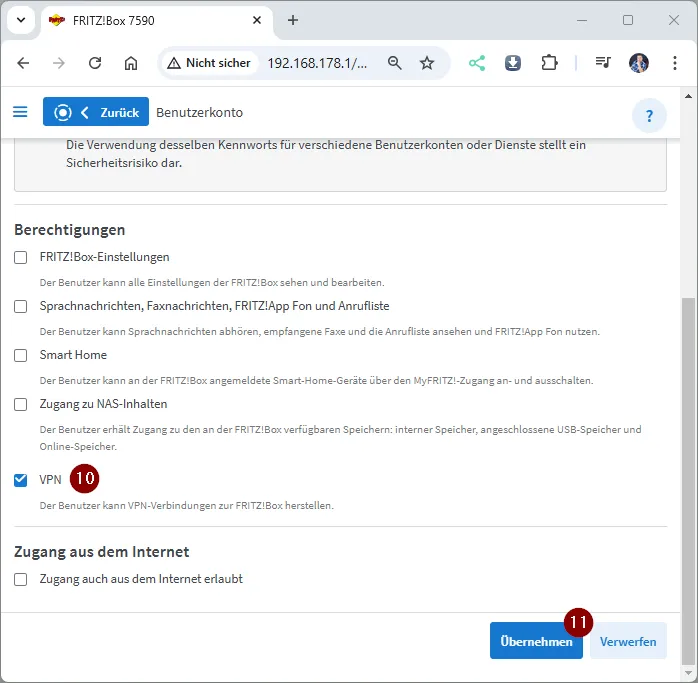Discard changes with the Verwerfen button
Viewport: 698px width, 683px height.
point(628,641)
